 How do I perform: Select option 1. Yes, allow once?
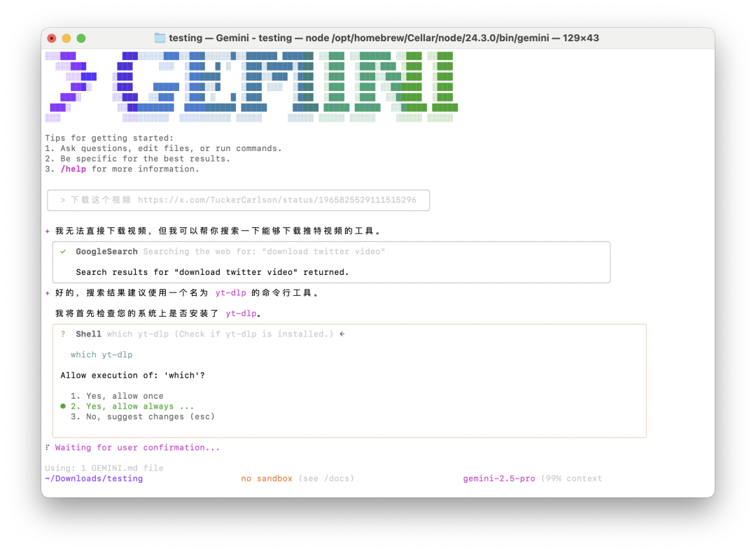click(117, 396)
